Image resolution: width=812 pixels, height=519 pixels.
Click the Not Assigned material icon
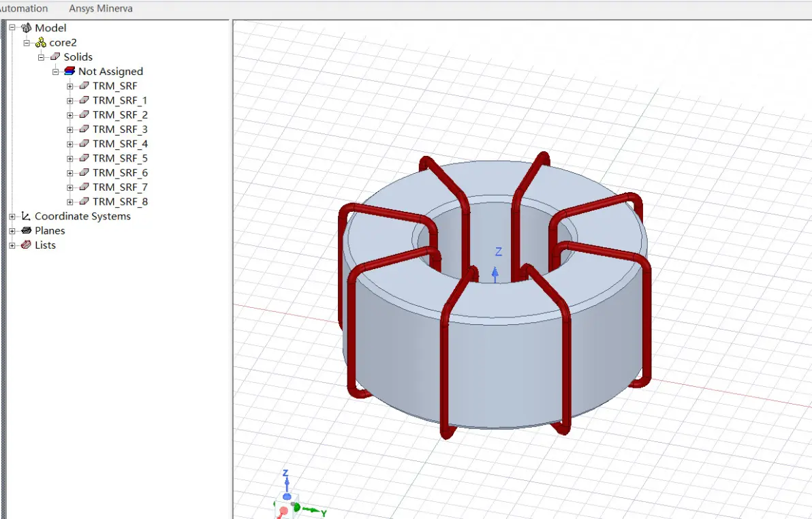(x=70, y=72)
